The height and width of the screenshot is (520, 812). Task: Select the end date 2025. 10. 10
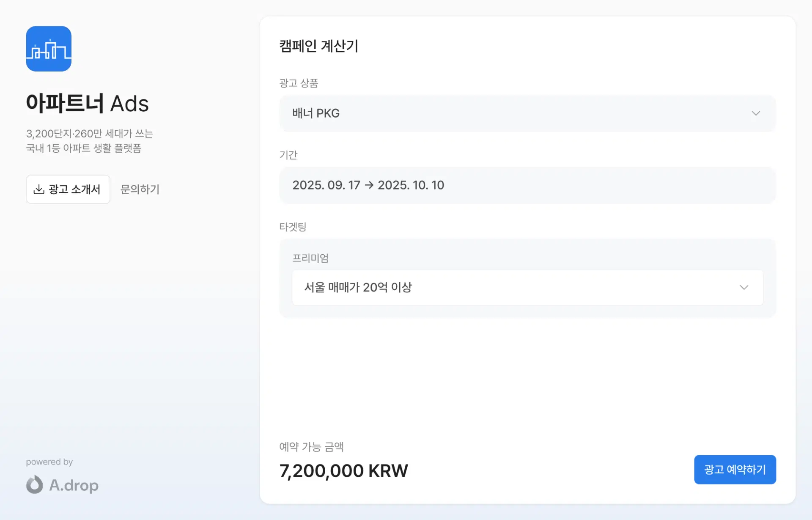coord(411,185)
